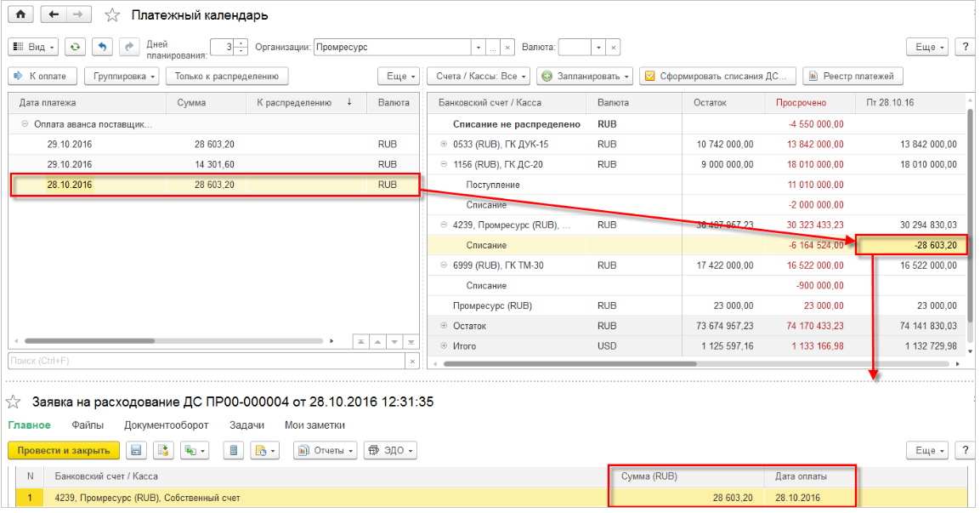This screenshot has height=513, width=980.
Task: Click the green refresh icon
Action: (76, 48)
